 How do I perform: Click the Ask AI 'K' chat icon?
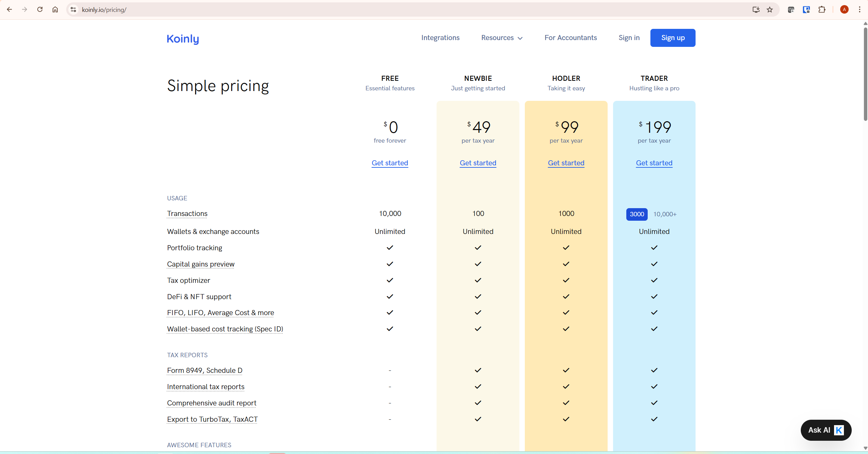pos(838,430)
